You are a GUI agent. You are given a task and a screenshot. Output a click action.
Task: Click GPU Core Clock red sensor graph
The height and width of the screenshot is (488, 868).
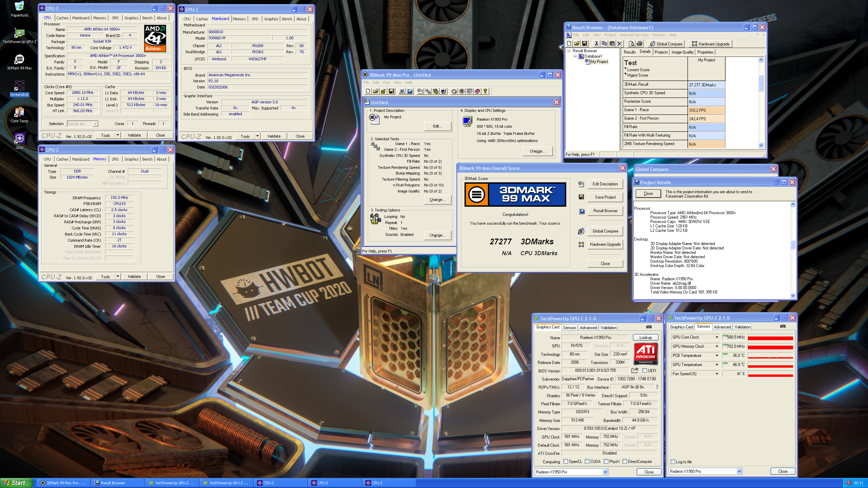coord(770,337)
